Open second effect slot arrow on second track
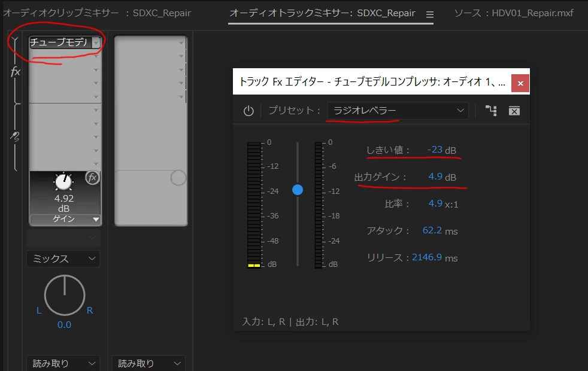 pos(181,56)
